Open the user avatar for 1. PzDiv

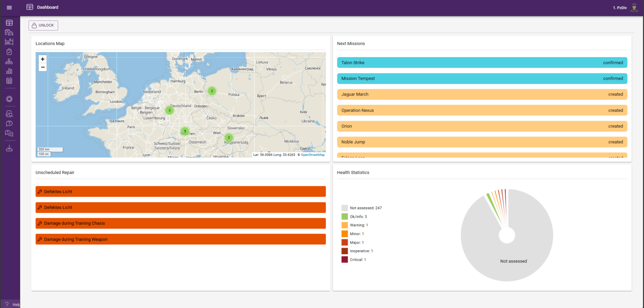[634, 7]
